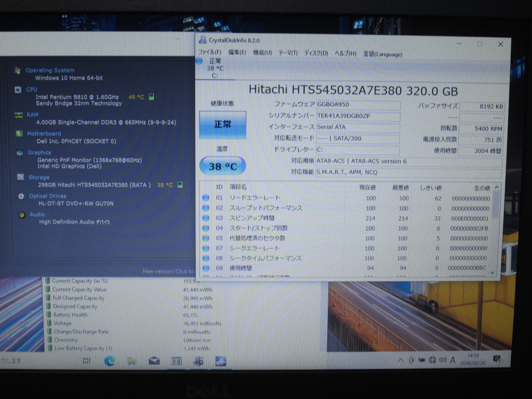Click the Audio speaker icon in Speccy
The width and height of the screenshot is (532, 399).
click(x=22, y=215)
